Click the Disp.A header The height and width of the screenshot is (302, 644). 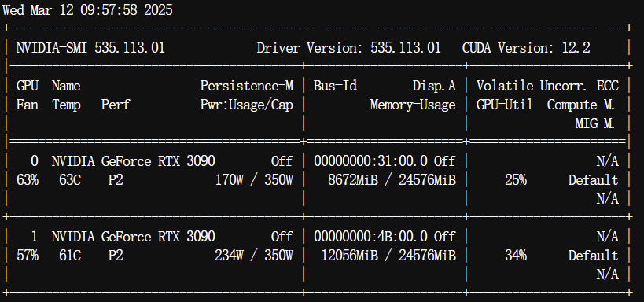434,86
